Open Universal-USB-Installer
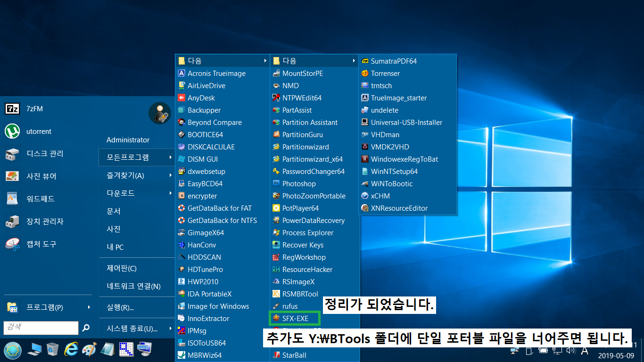644x362 pixels. (407, 123)
